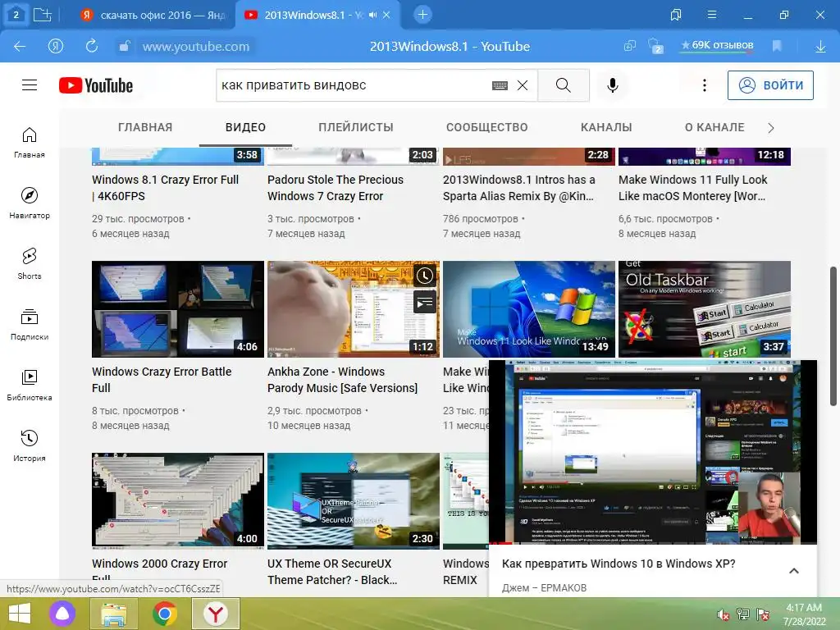Open Windows 11 Look Like Windows XP thumbnail

coord(529,309)
